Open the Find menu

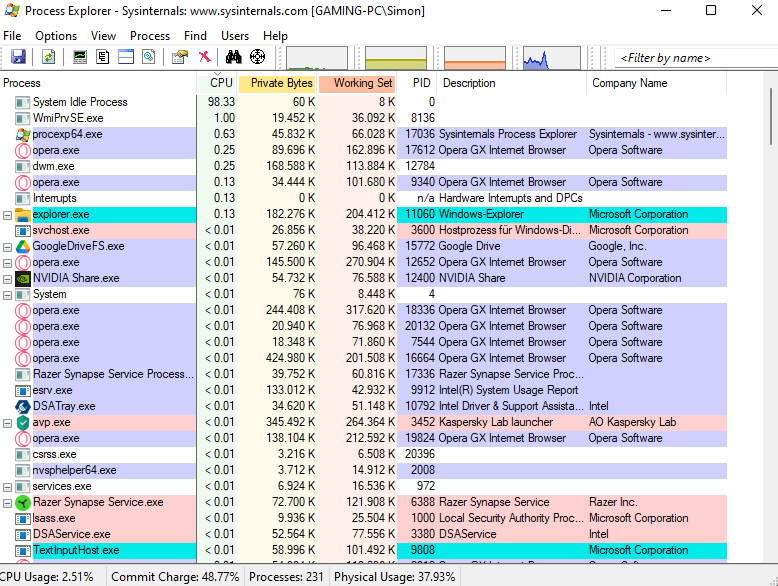(x=195, y=36)
